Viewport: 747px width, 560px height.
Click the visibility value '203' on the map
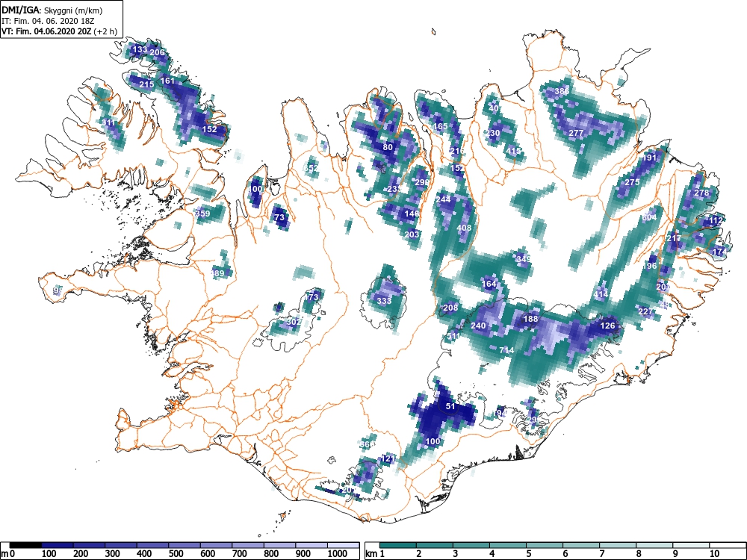[x=412, y=234]
